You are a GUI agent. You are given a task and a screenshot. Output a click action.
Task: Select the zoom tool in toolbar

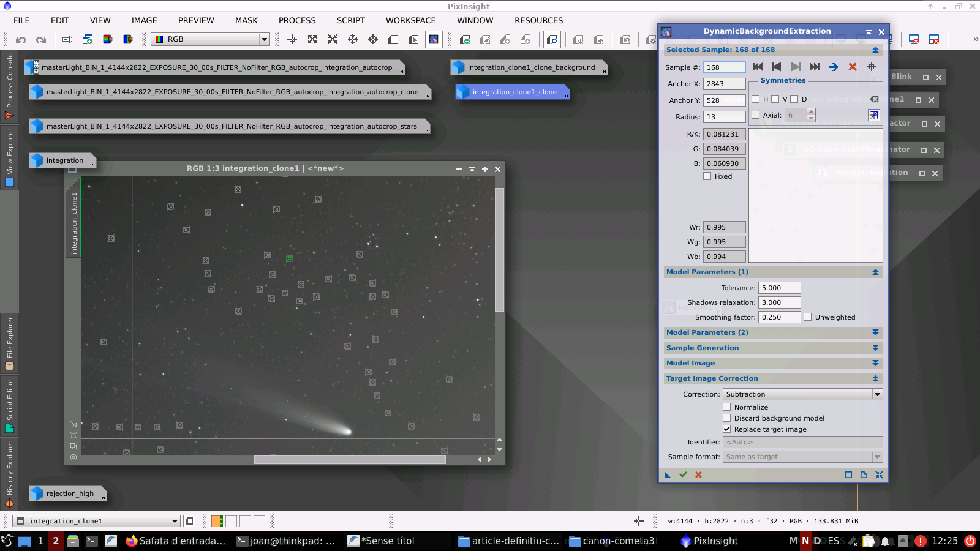coord(552,40)
